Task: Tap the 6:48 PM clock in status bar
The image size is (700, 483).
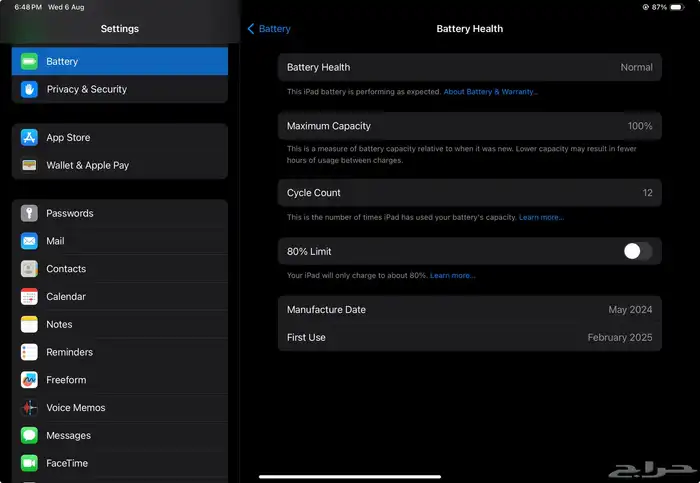Action: 28,7
